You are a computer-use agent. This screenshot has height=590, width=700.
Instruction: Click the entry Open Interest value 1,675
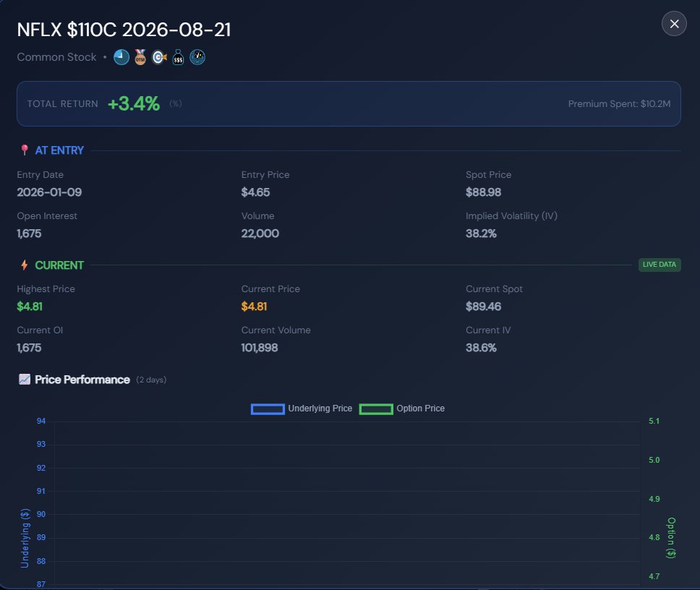[x=29, y=234]
